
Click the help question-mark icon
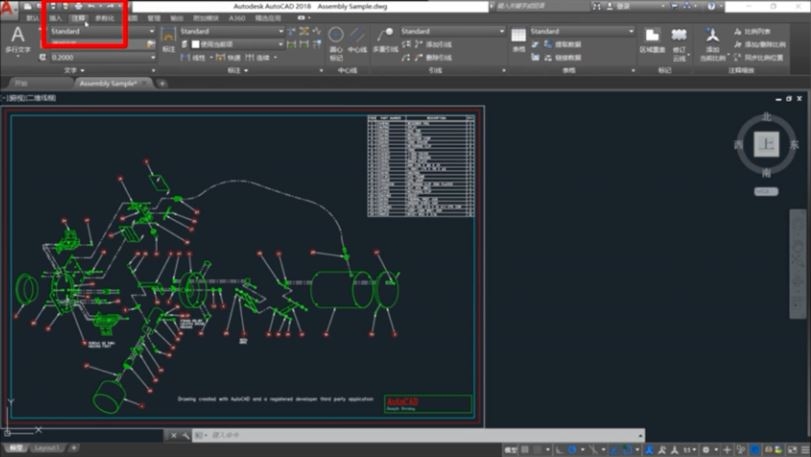tap(712, 6)
